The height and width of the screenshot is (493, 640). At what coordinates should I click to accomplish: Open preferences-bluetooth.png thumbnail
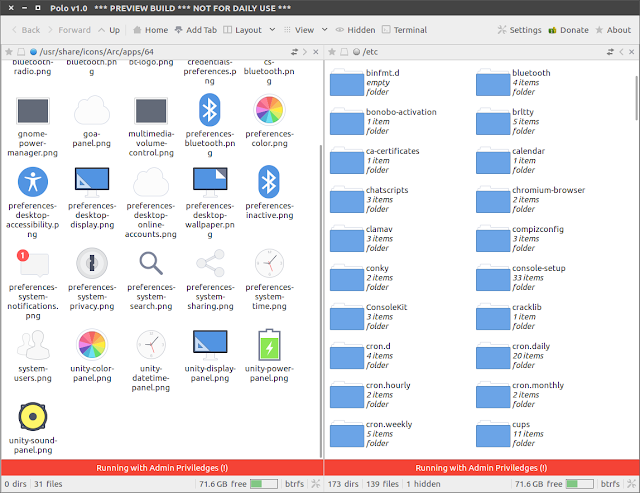[209, 110]
